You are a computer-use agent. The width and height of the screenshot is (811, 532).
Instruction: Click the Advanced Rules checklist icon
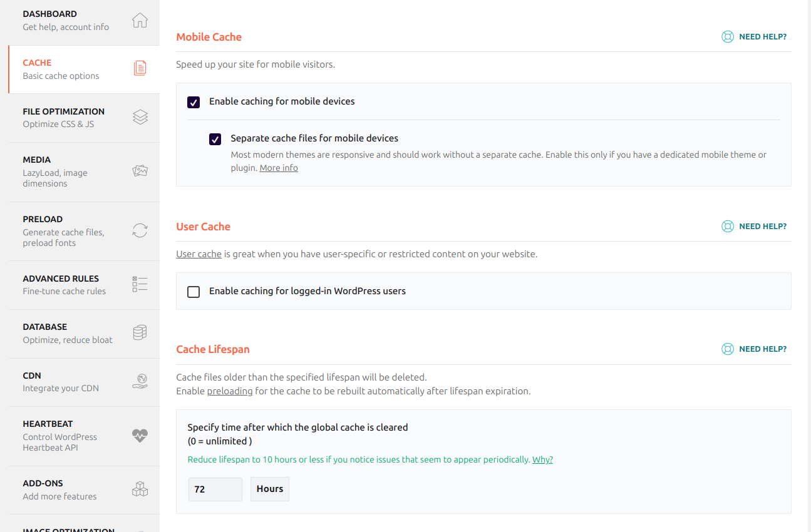pyautogui.click(x=140, y=284)
